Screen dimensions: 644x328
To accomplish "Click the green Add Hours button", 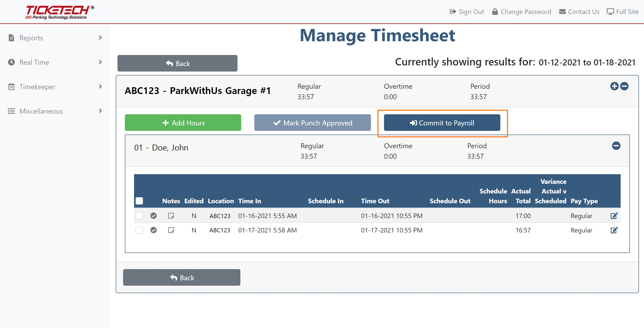I will pos(183,123).
